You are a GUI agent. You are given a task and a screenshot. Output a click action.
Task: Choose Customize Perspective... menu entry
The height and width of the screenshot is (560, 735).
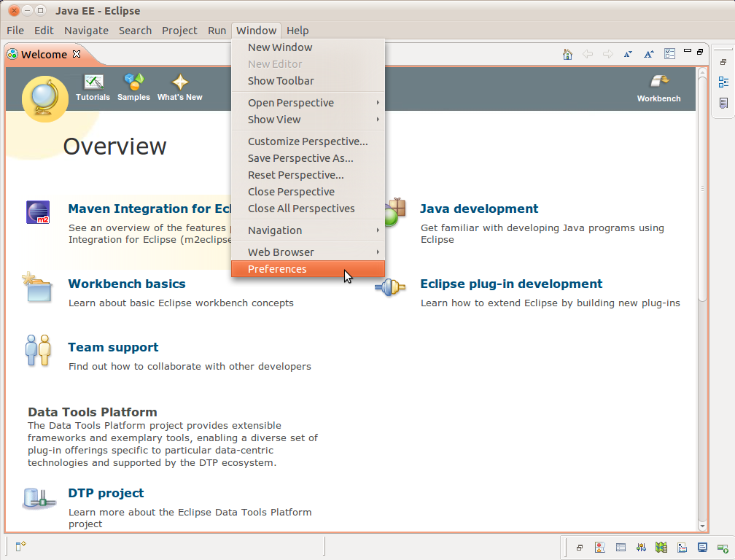[x=308, y=141]
